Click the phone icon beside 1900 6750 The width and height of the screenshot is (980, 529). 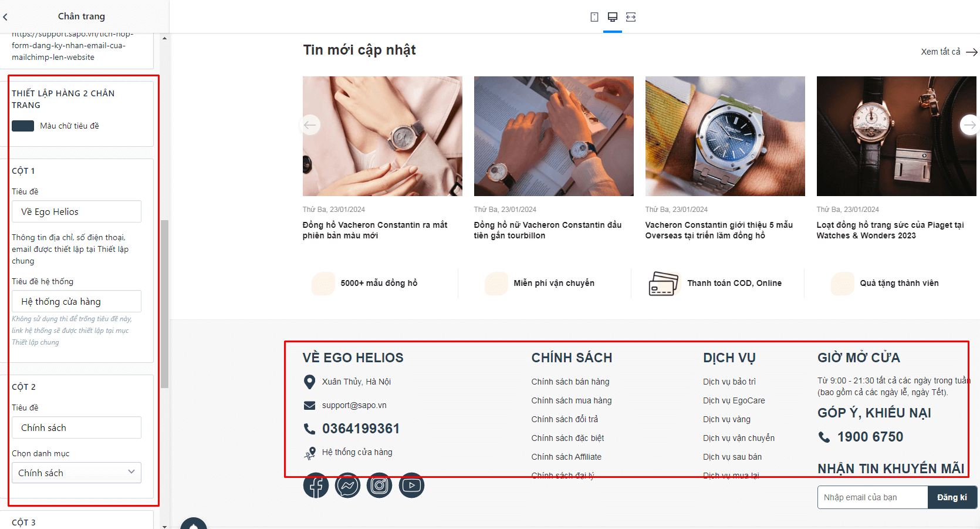click(x=824, y=437)
